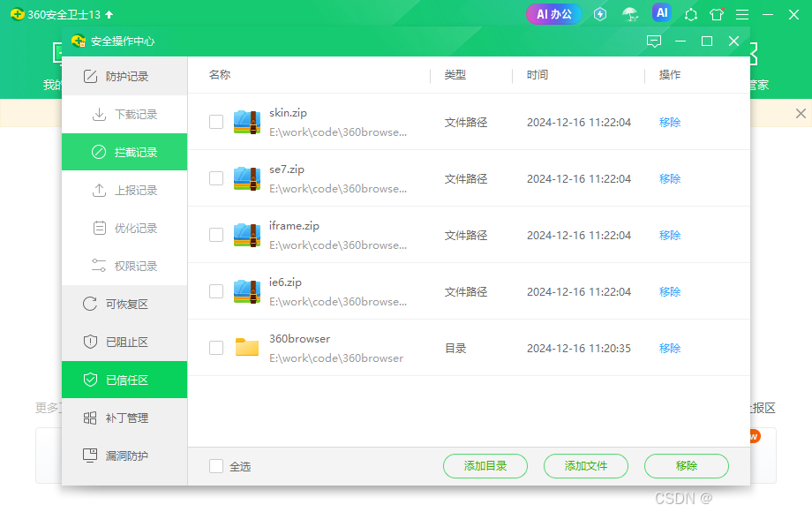Open 上报记录 label in sidebar
Image resolution: width=812 pixels, height=512 pixels.
[x=136, y=191]
